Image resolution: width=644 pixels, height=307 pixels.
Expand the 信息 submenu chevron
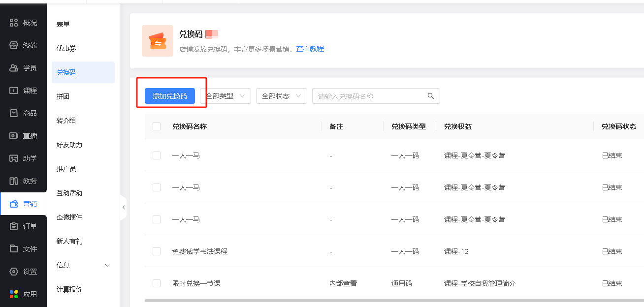pos(108,265)
